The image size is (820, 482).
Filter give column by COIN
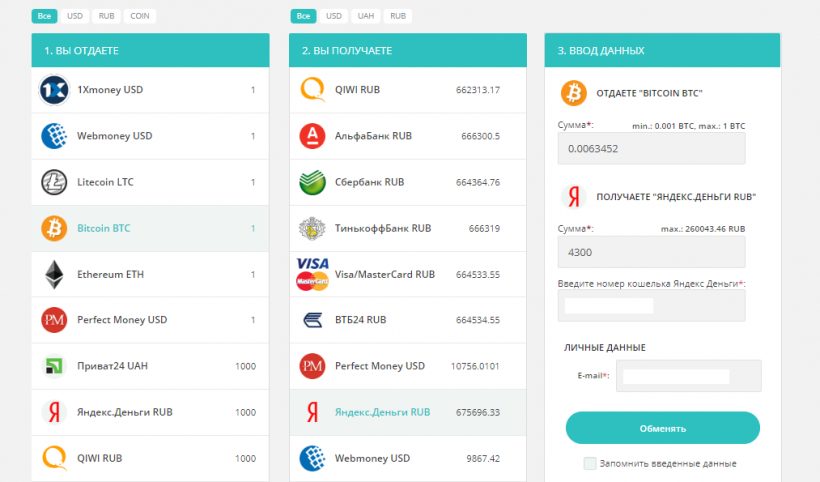(x=140, y=16)
